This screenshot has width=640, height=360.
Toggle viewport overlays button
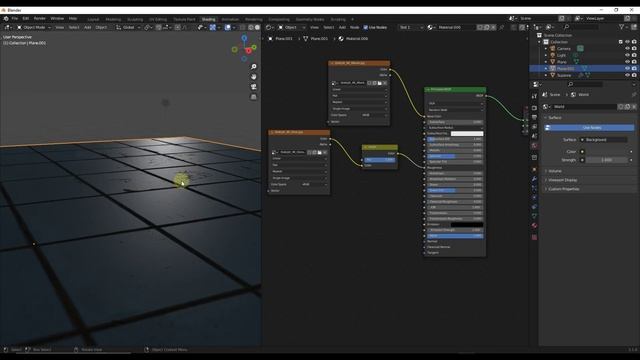point(228,27)
